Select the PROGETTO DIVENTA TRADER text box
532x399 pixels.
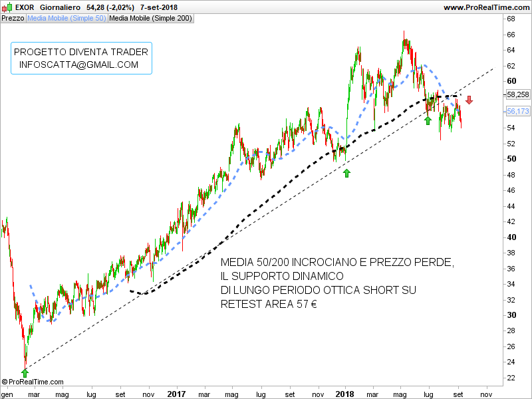[81, 58]
